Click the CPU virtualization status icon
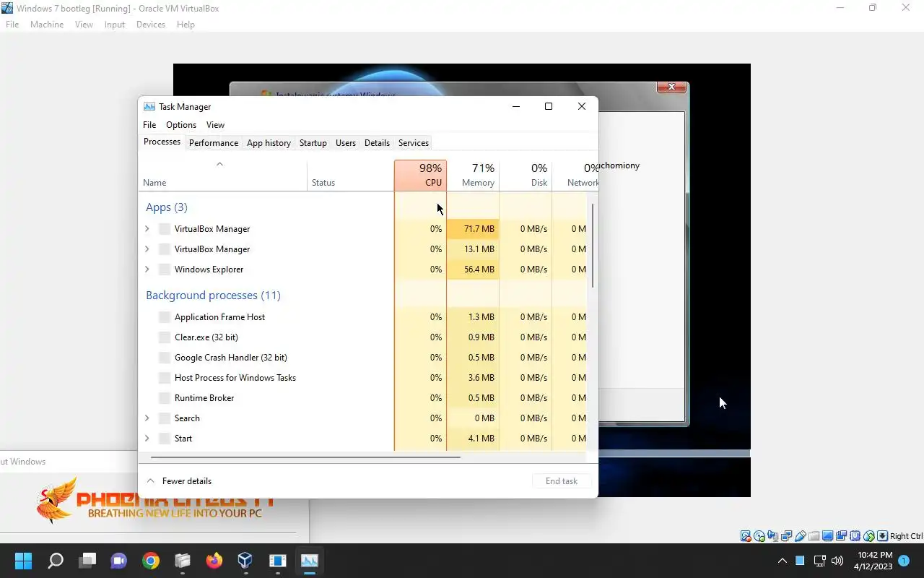Viewport: 924px width, 578px height. (855, 536)
